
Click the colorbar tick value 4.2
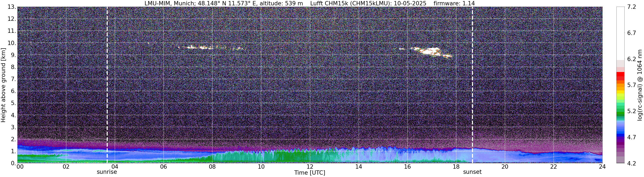632,163
